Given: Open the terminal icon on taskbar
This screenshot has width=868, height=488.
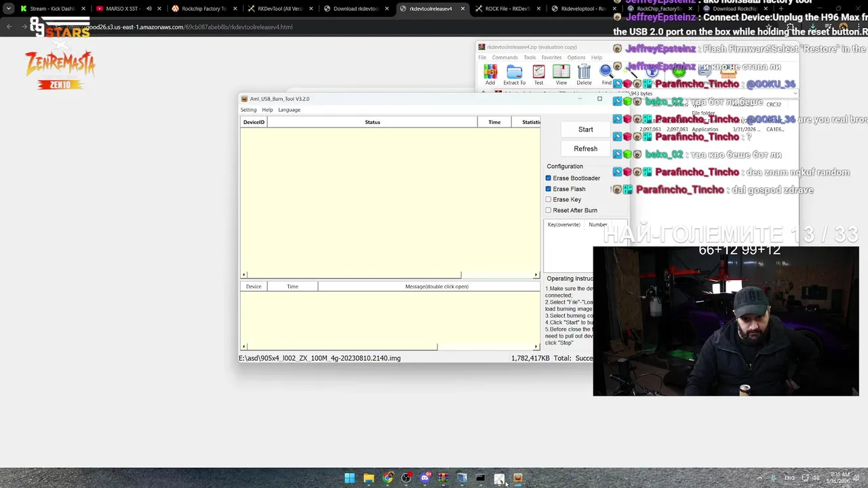Looking at the screenshot, I should pyautogui.click(x=480, y=478).
